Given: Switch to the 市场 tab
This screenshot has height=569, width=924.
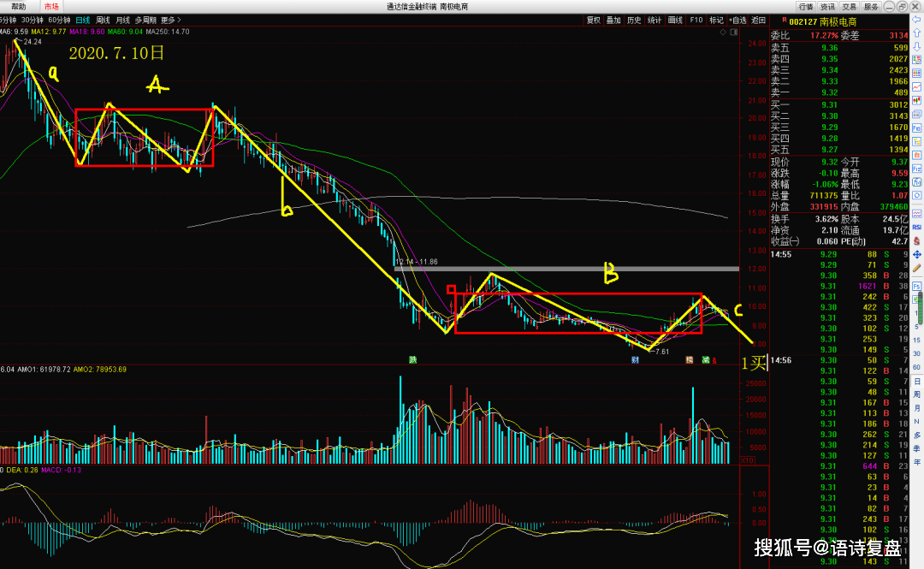Looking at the screenshot, I should coord(52,6).
